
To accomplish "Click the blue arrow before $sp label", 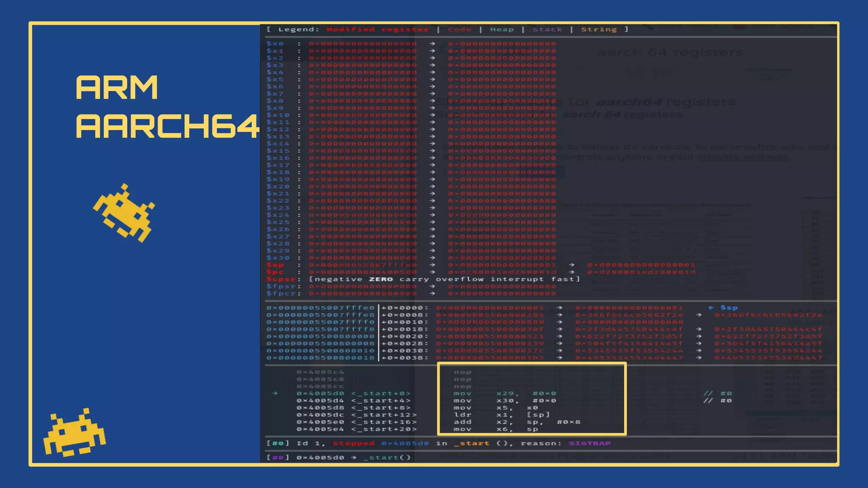I will point(711,308).
